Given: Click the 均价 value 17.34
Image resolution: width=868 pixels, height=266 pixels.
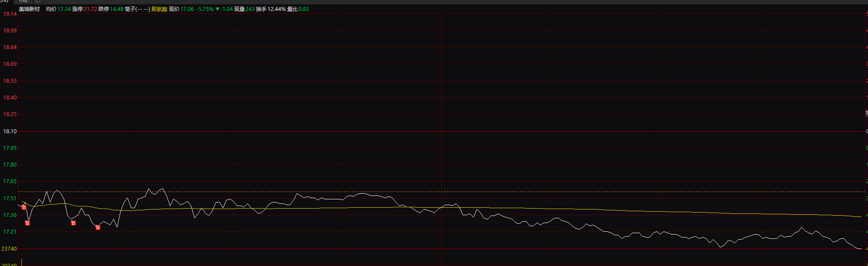Looking at the screenshot, I should pos(64,9).
